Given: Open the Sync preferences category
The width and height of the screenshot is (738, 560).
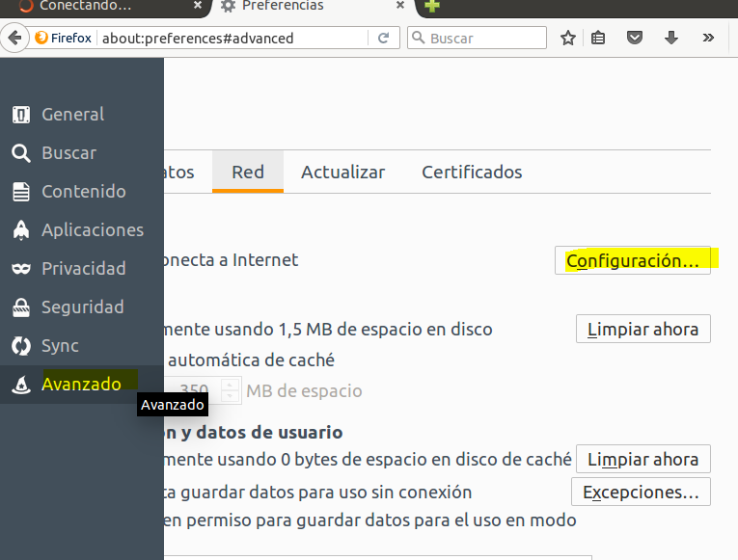Looking at the screenshot, I should [82, 346].
